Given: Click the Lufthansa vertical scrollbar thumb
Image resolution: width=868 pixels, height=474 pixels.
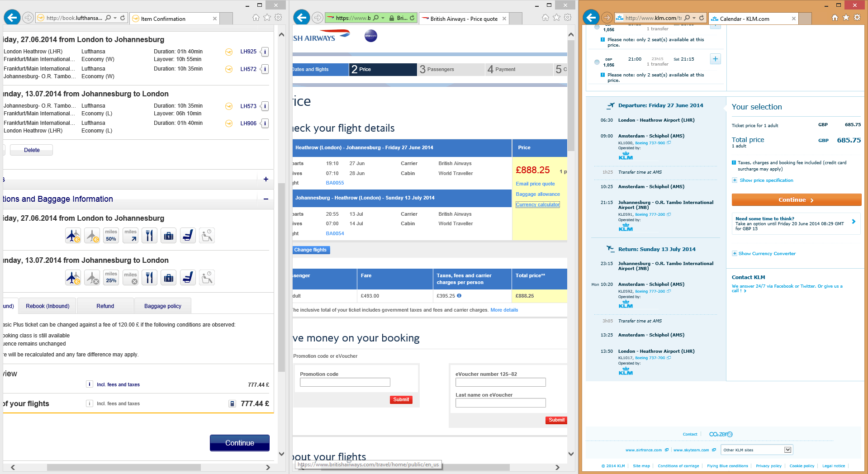Looking at the screenshot, I should coord(281,277).
